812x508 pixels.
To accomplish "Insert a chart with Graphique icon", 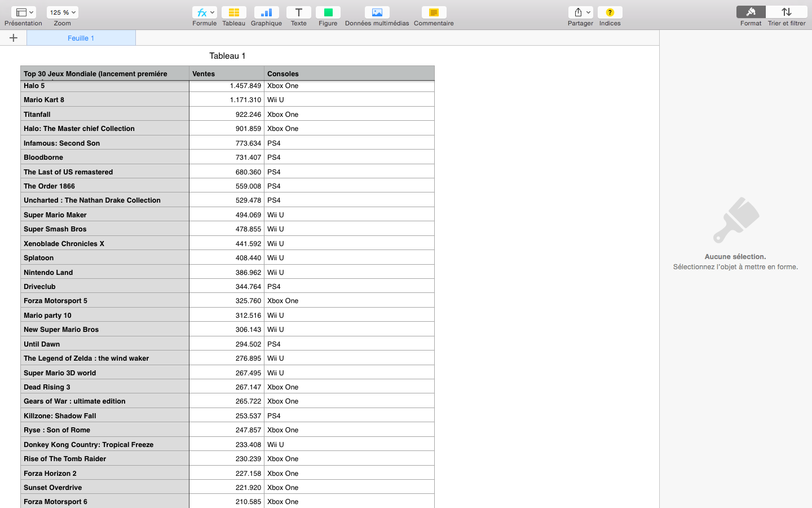I will [266, 12].
